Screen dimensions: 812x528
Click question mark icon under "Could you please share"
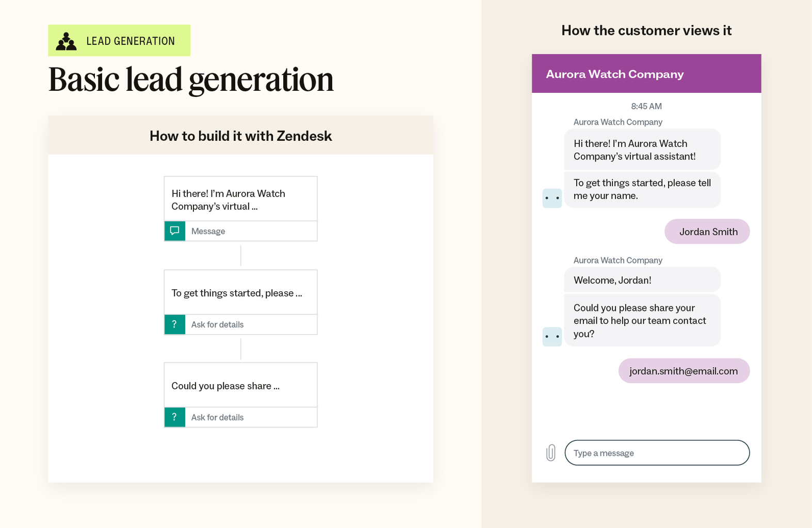click(x=175, y=417)
